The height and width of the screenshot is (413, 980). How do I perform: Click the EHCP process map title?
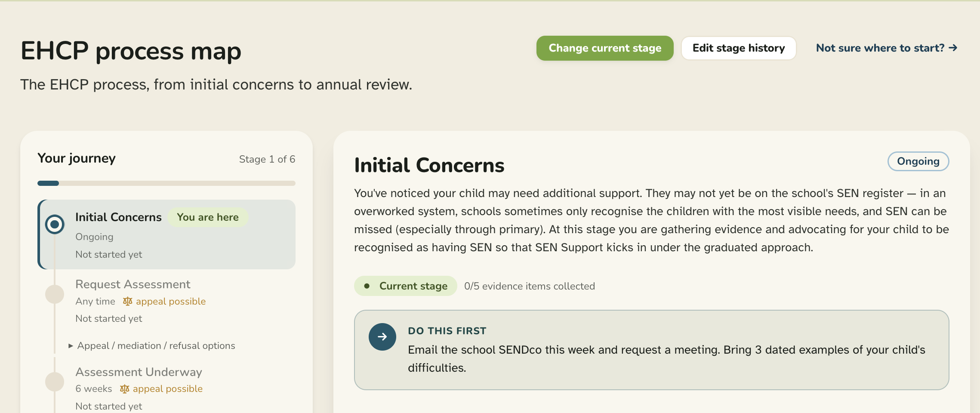coord(131,51)
